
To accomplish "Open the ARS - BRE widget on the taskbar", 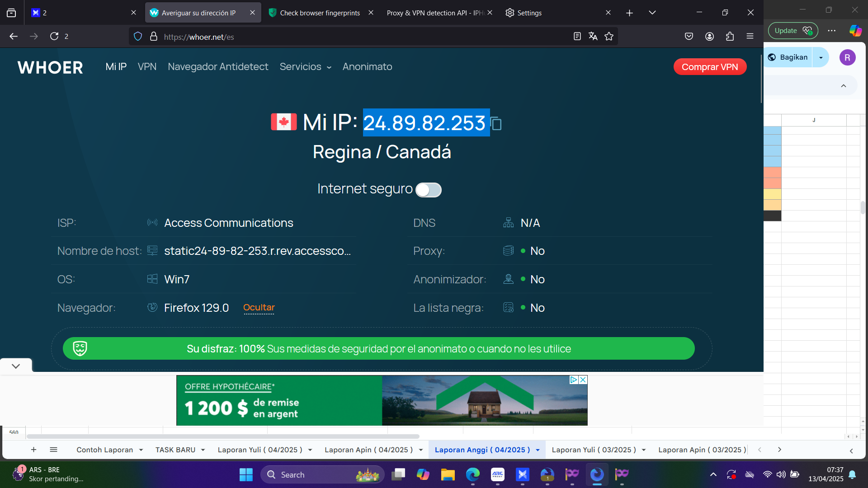I will point(47,474).
